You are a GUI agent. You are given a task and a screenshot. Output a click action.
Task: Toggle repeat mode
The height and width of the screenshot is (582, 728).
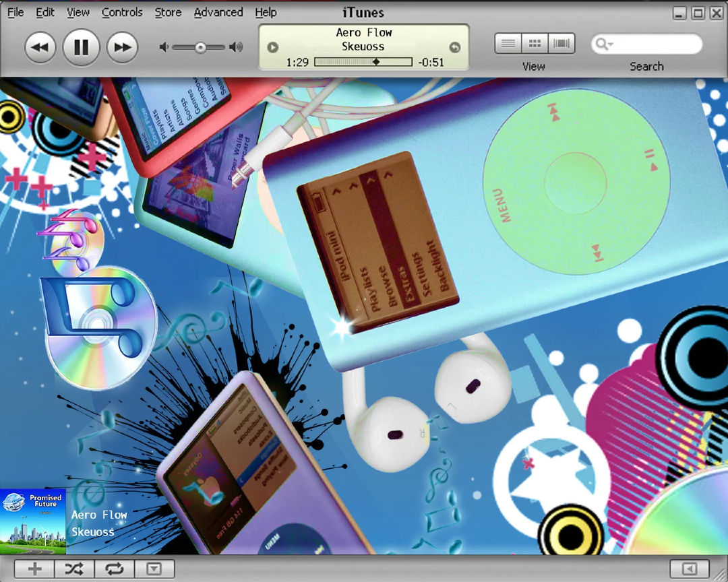(114, 569)
